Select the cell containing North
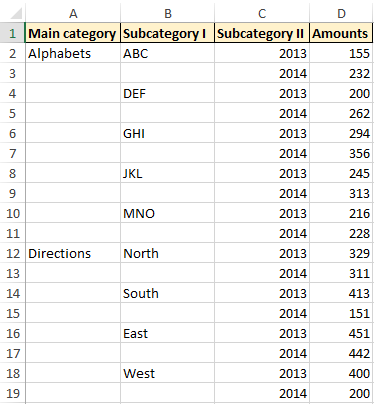374x404 pixels. pyautogui.click(x=167, y=253)
